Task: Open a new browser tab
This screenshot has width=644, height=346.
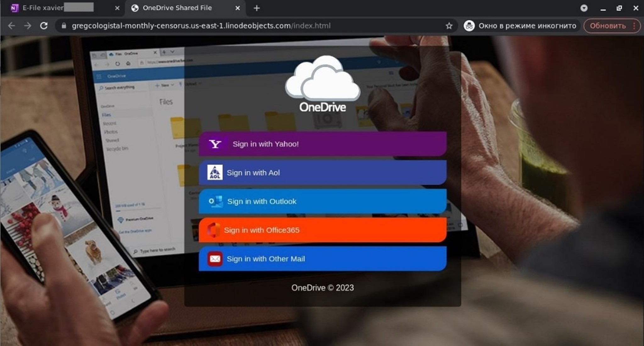Action: tap(257, 8)
